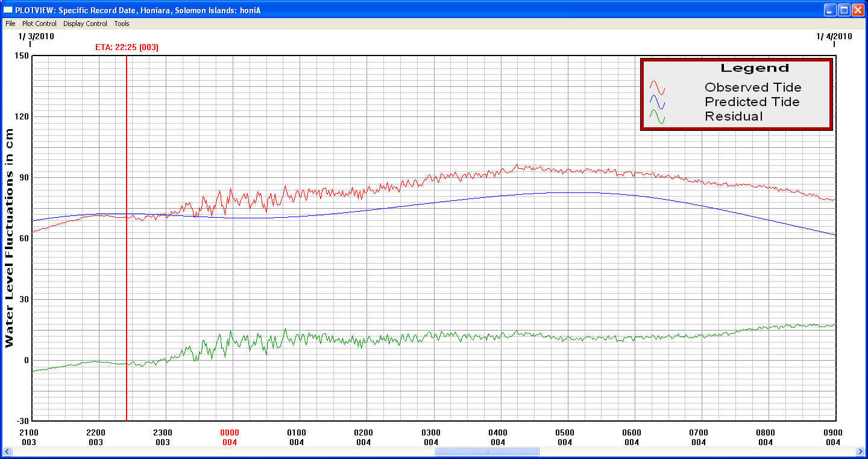Click the 'ETA: 22:25 (003)' red label
Viewport: 868px width, 459px height.
point(127,47)
